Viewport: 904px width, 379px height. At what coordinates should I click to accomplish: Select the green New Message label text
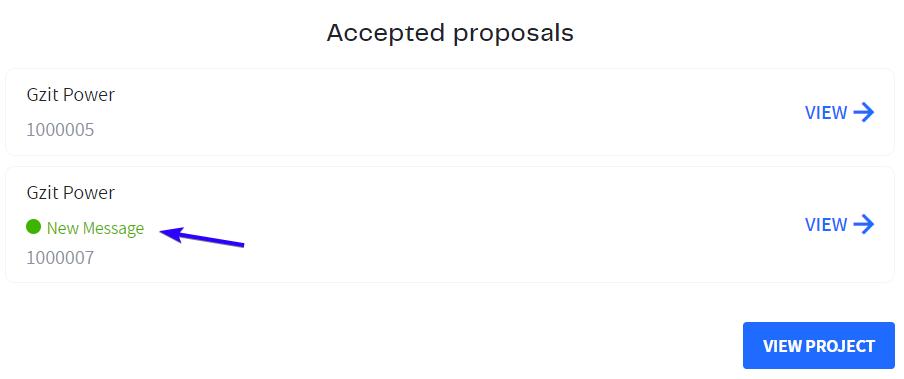click(95, 229)
